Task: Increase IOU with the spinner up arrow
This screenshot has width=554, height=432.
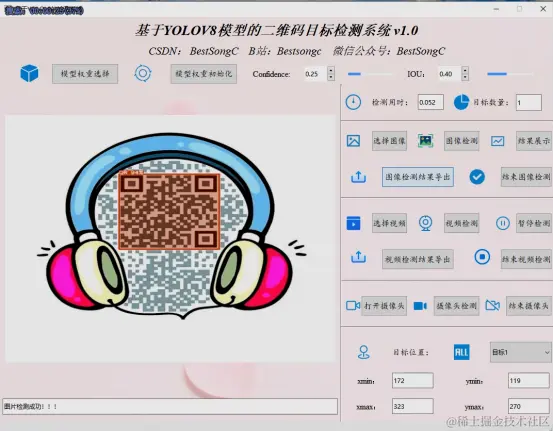Action: [x=465, y=70]
